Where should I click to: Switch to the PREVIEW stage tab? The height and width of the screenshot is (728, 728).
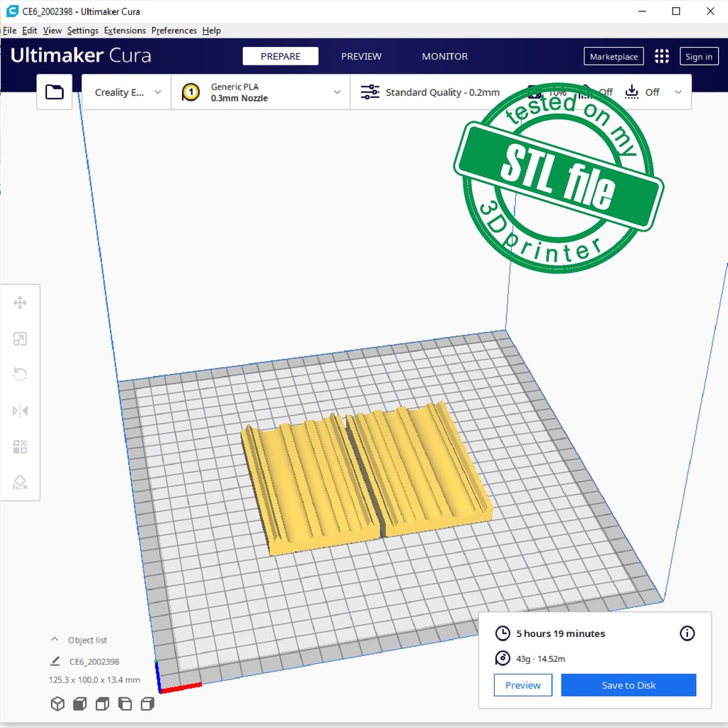(x=361, y=57)
